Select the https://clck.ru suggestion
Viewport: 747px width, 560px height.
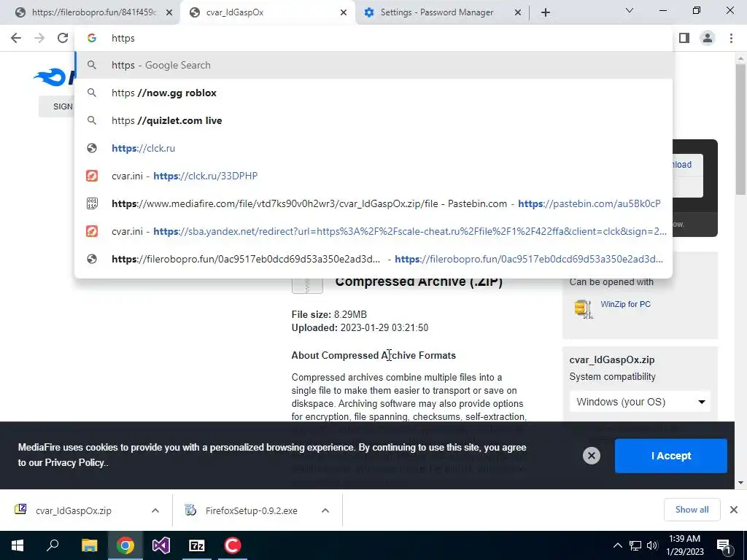[x=373, y=148]
